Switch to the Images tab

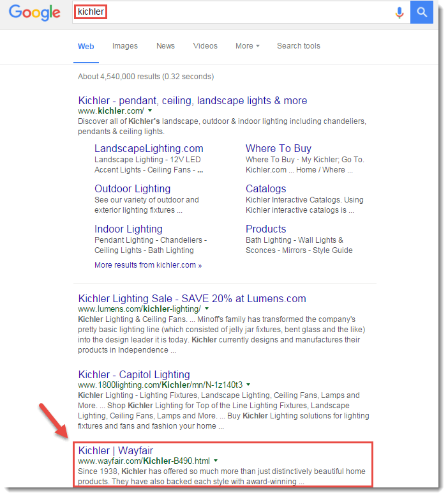pyautogui.click(x=125, y=46)
